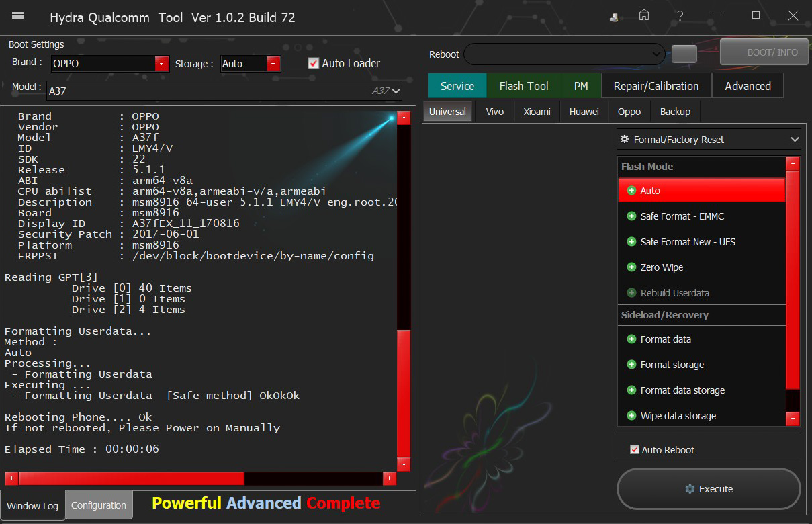Click the 'Rebooting Phone.... Ok' log line
Viewport: 812px width, 524px height.
[79, 417]
